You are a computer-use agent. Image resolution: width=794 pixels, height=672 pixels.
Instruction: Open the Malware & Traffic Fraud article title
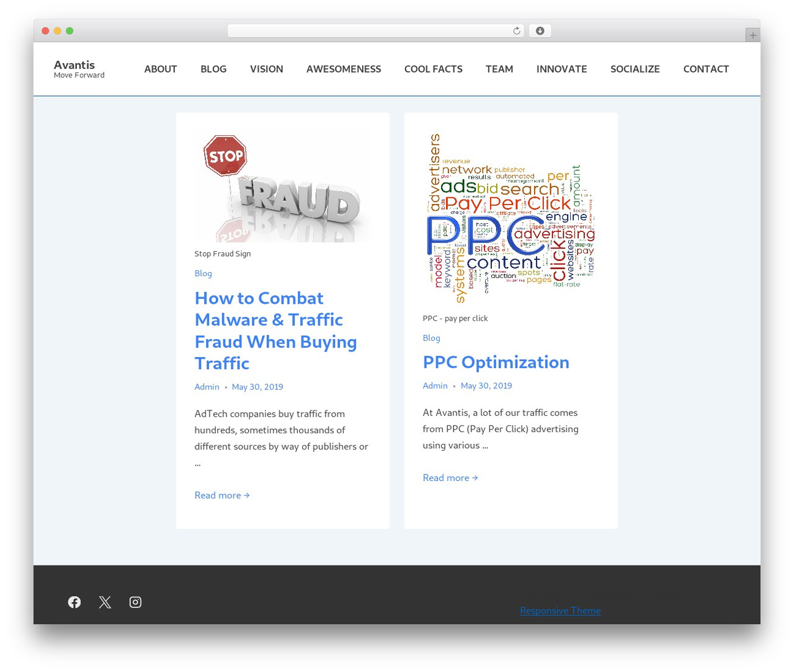[x=276, y=330]
